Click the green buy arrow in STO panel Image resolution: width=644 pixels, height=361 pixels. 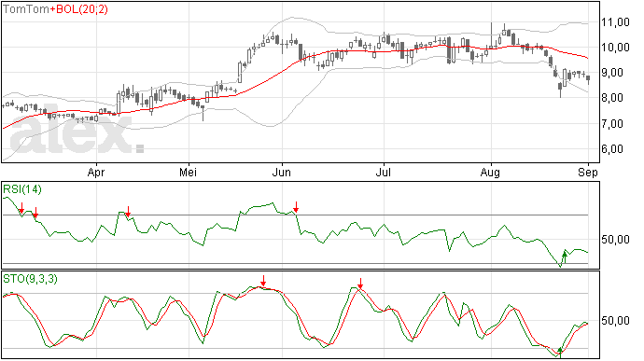(x=559, y=353)
